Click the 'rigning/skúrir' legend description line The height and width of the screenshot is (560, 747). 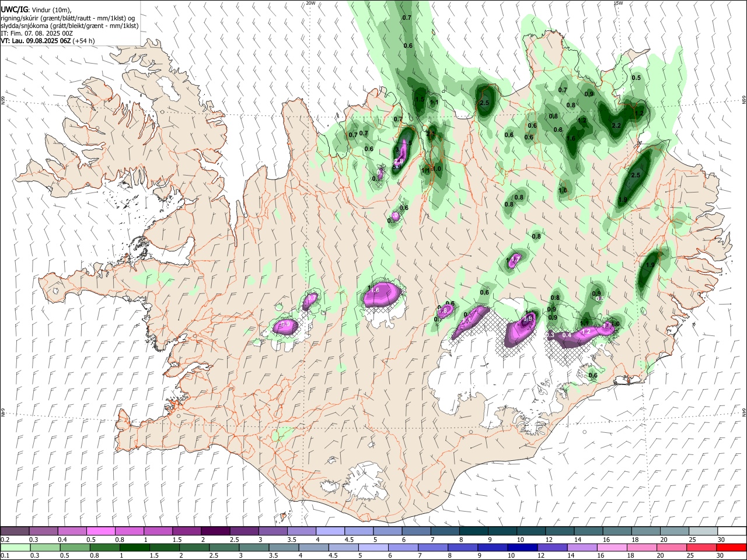tap(68, 18)
